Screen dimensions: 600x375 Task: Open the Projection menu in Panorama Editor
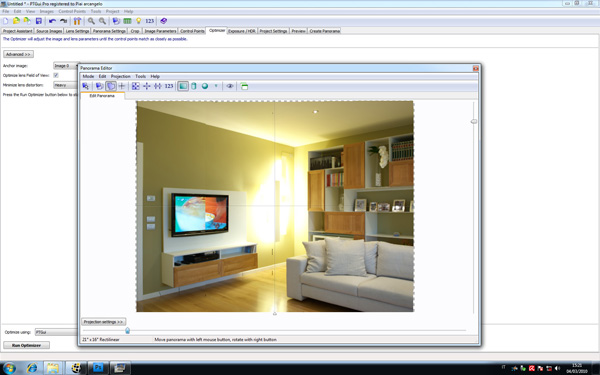[x=121, y=77]
